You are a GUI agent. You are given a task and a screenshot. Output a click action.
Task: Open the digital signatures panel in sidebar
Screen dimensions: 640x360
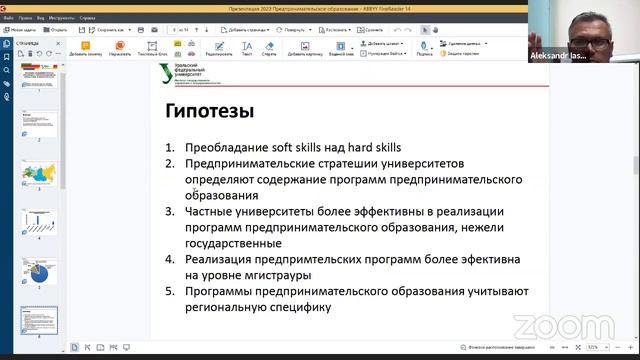point(7,97)
